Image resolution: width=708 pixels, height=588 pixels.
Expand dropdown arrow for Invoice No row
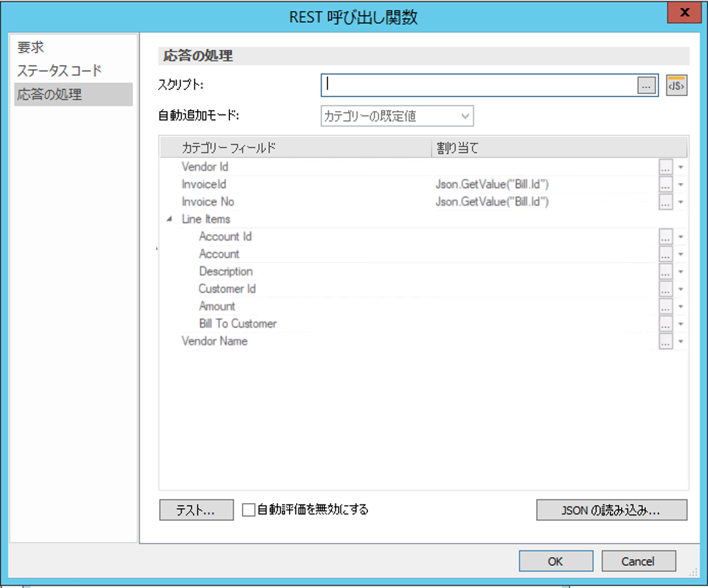(681, 202)
